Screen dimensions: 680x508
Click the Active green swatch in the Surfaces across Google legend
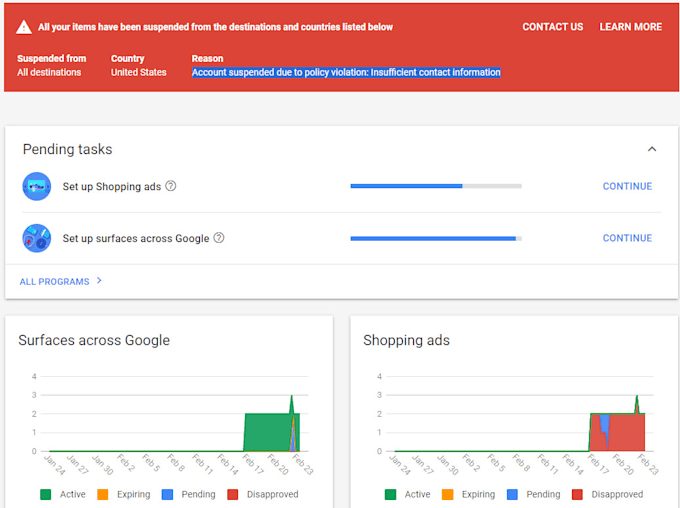(x=46, y=495)
